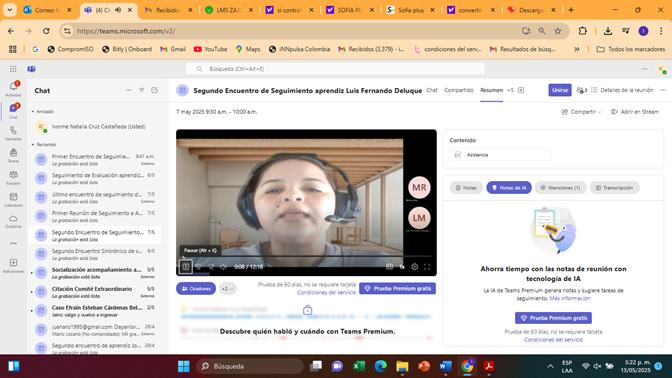The width and height of the screenshot is (672, 378).
Task: Open the profile avatar in Teams top bar
Action: pos(661,69)
